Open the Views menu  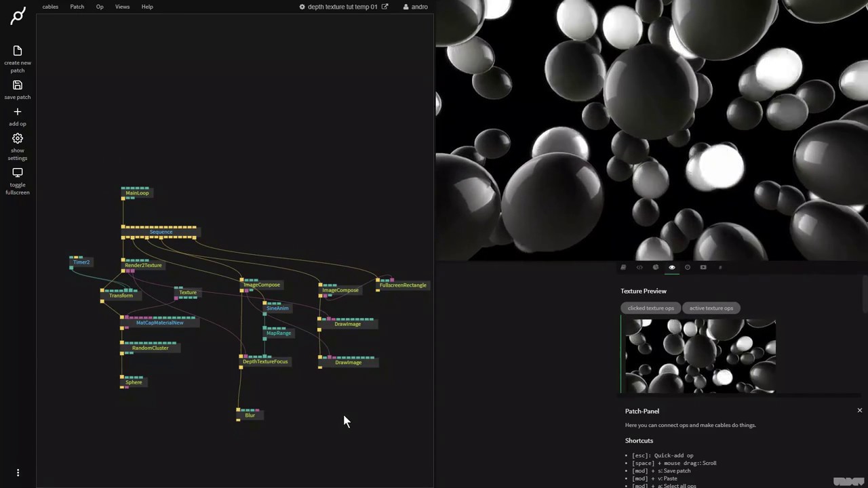pos(122,7)
